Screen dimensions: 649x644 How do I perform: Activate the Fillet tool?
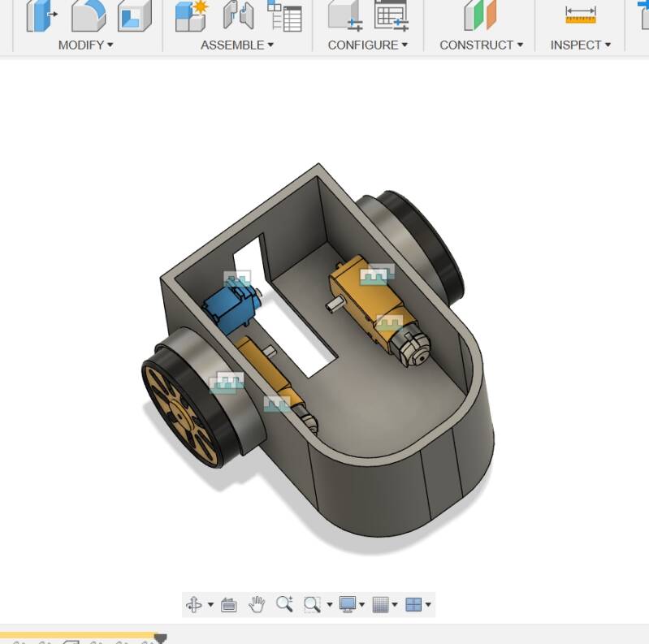pos(88,15)
